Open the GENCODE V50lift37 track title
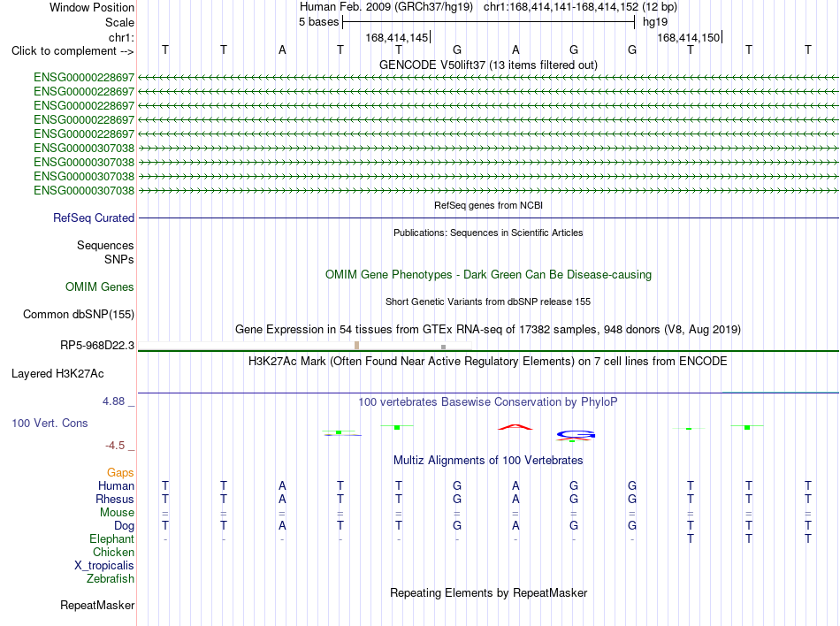The height and width of the screenshot is (626, 840). pyautogui.click(x=488, y=65)
